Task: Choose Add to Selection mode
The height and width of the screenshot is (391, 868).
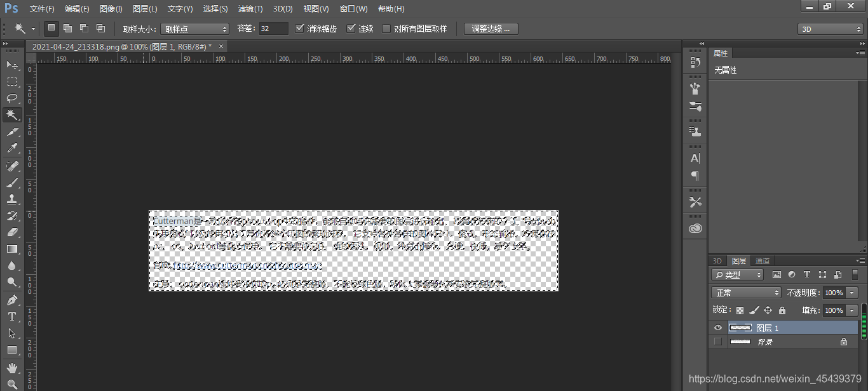Action: [67, 28]
